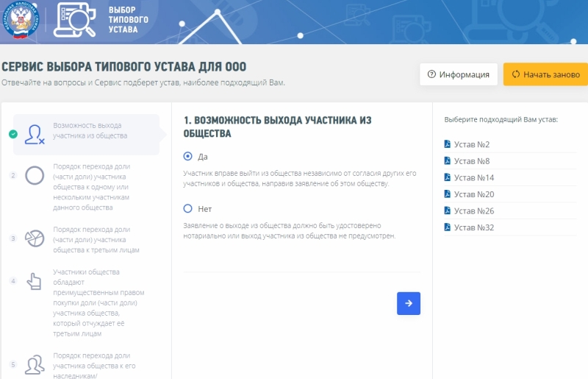Click the PDF icon beside Устав №20
Screen dimensions: 588x379
pyautogui.click(x=447, y=194)
